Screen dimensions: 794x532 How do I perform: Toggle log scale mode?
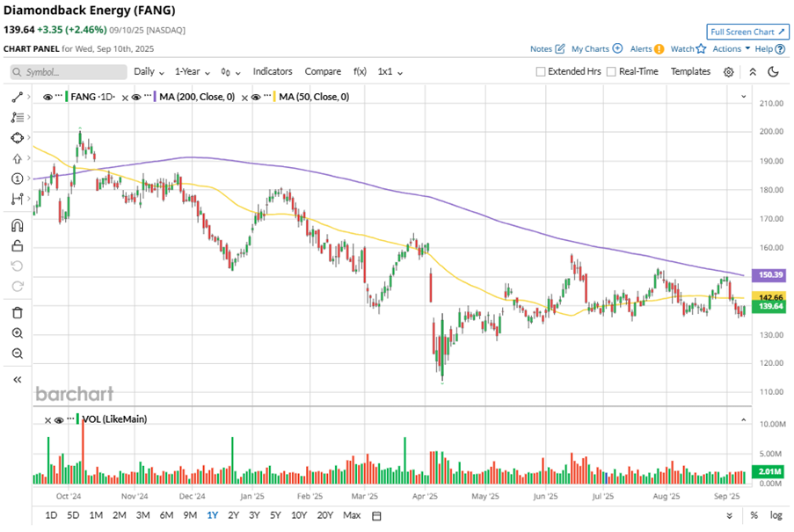[776, 515]
